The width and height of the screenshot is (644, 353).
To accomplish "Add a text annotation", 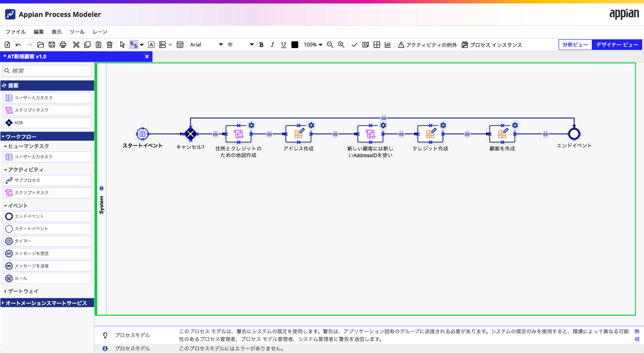I will (151, 45).
